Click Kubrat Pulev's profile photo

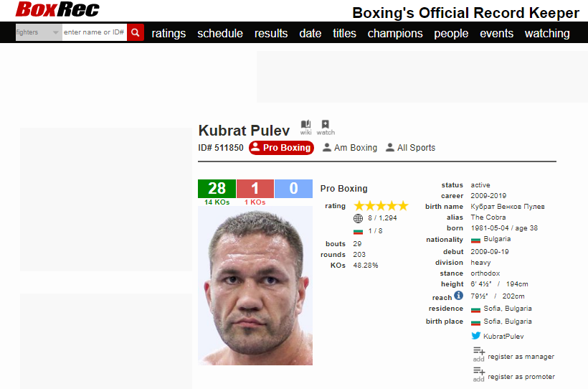click(x=255, y=286)
